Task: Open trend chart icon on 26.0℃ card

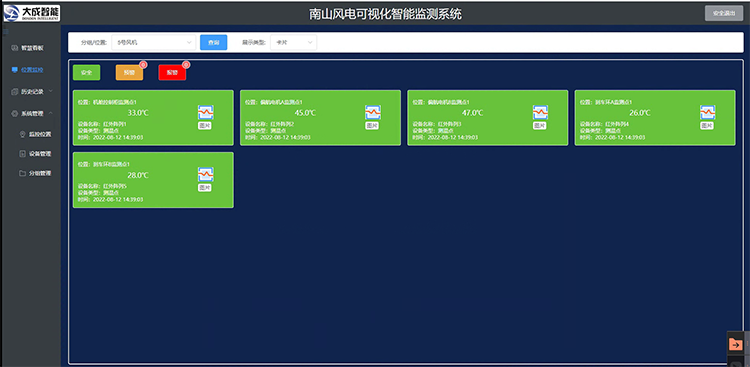Action: [x=708, y=112]
